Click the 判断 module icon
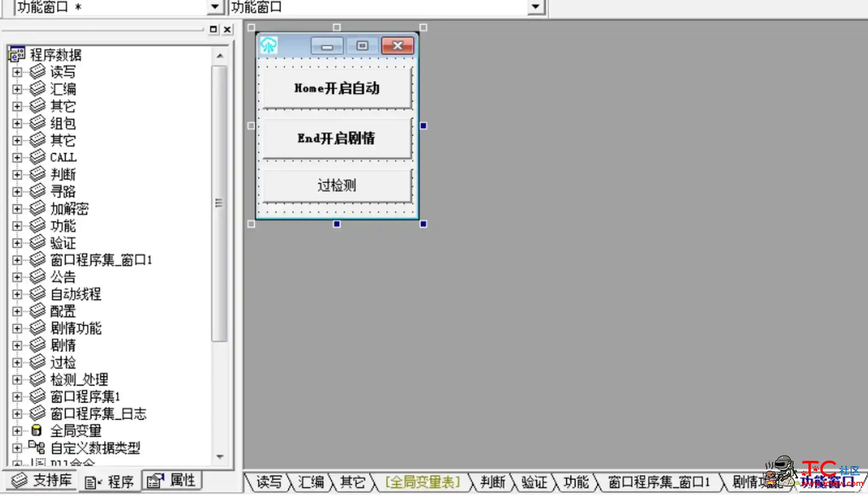The width and height of the screenshot is (868, 495). [x=37, y=174]
